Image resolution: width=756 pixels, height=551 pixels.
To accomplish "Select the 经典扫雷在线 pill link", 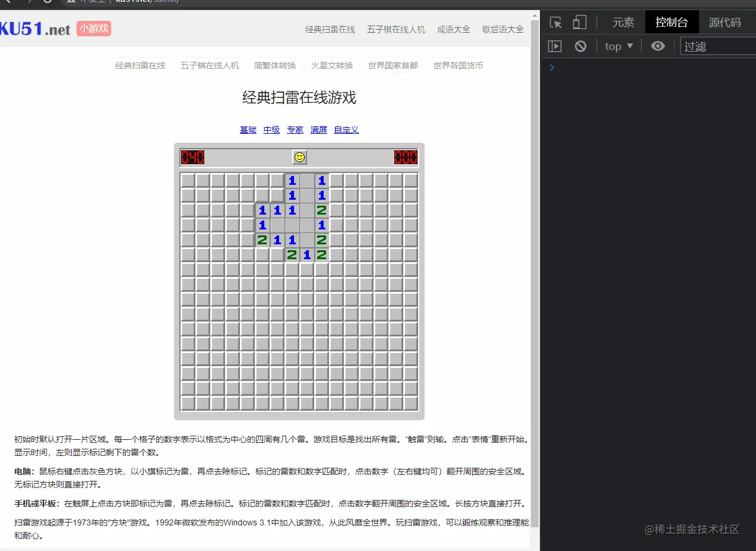I will pyautogui.click(x=140, y=65).
